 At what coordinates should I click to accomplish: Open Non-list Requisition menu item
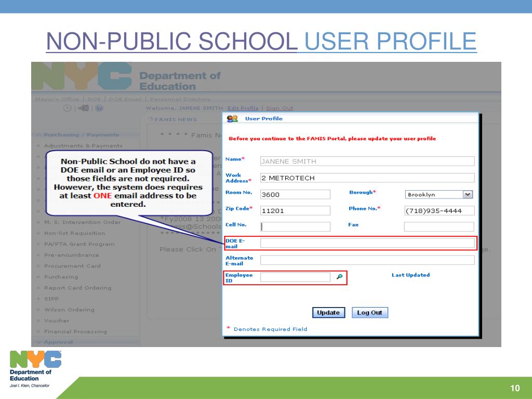pyautogui.click(x=75, y=233)
